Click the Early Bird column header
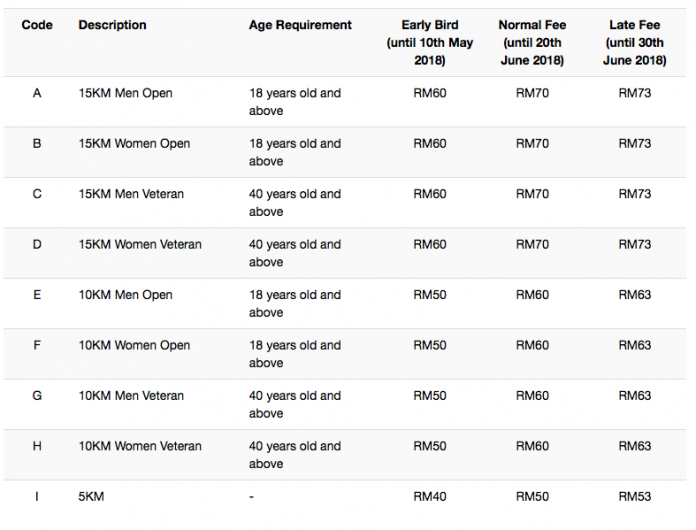This screenshot has width=696, height=530. [429, 43]
